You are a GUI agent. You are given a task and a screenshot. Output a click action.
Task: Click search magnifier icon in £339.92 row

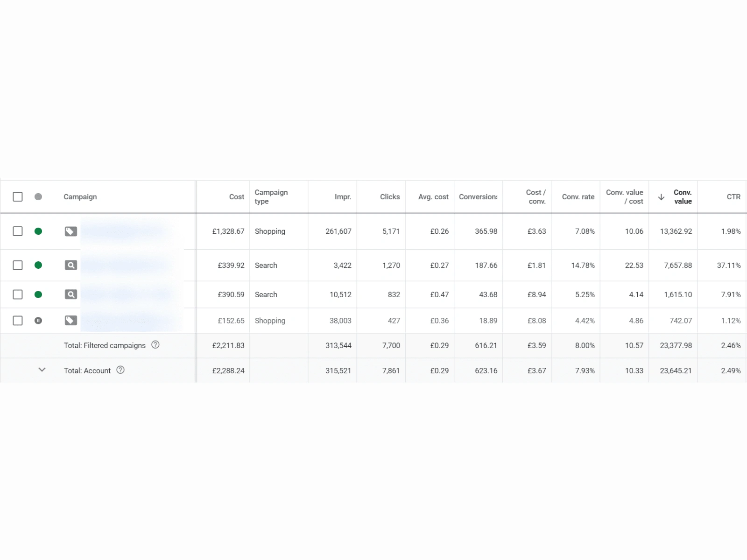[71, 265]
